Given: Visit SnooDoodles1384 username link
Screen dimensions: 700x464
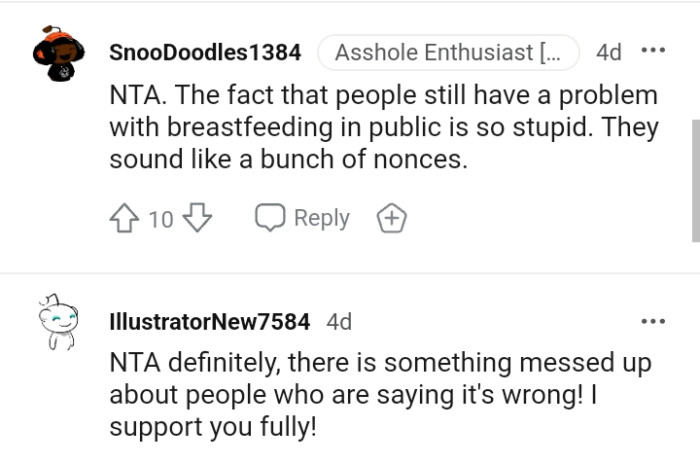Looking at the screenshot, I should pos(204,52).
